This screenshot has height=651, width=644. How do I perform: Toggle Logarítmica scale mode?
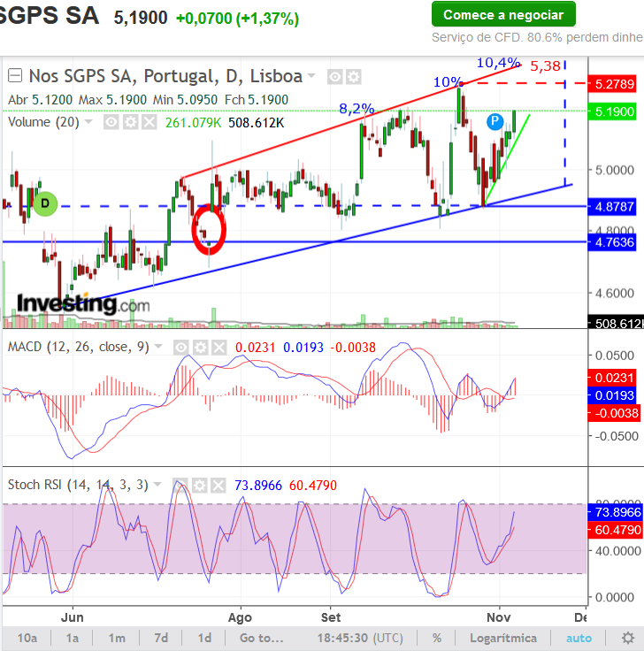503,638
